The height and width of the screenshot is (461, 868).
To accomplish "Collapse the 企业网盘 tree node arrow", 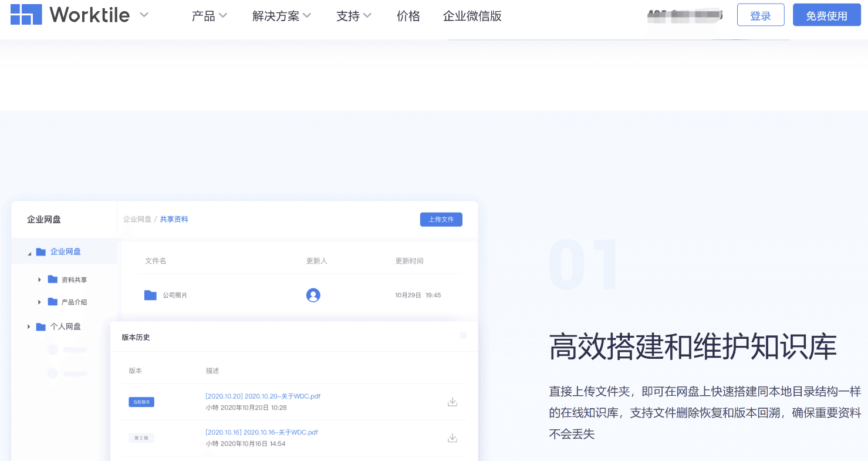I will [x=29, y=253].
